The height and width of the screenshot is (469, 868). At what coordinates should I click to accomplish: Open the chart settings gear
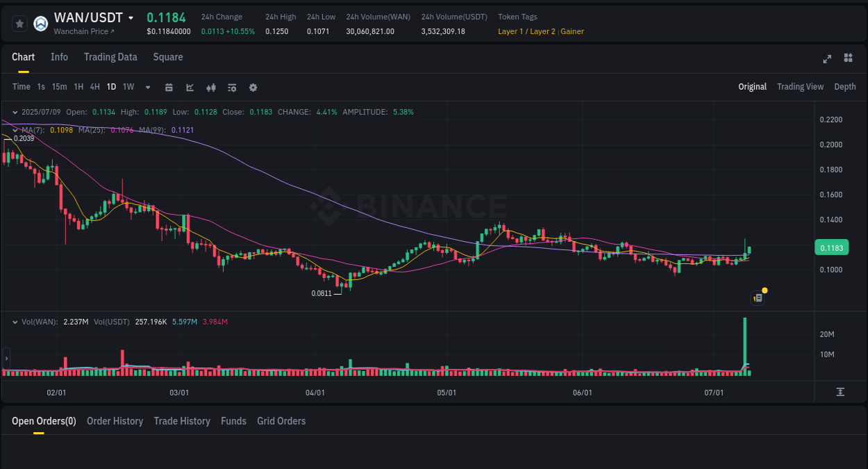pos(253,87)
